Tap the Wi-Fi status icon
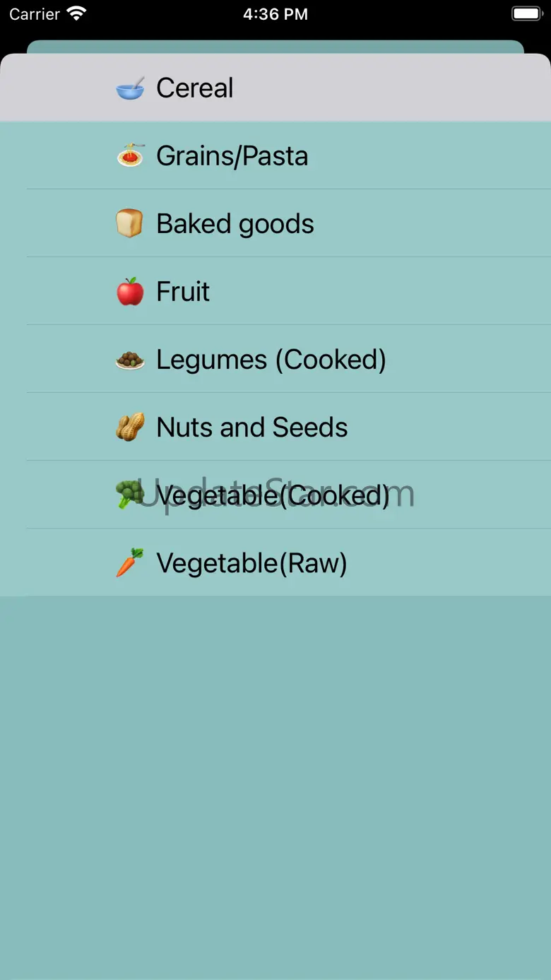The image size is (551, 980). pyautogui.click(x=76, y=13)
